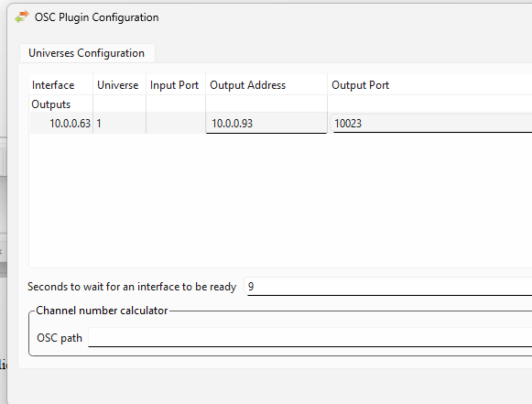Click the seconds-to-wait field showing 9

tap(388, 287)
